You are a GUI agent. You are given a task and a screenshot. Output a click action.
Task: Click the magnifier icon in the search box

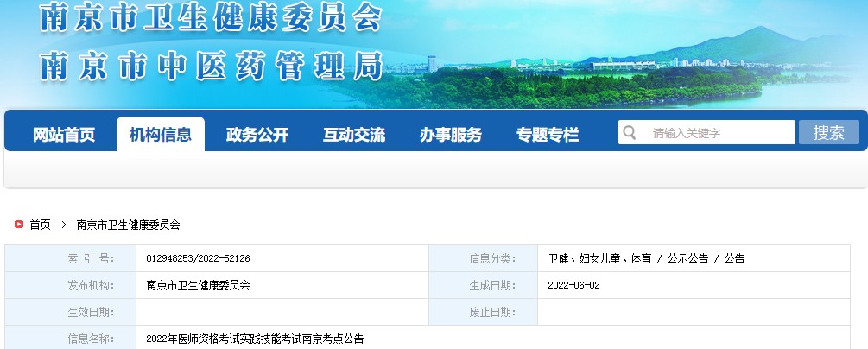click(x=630, y=133)
